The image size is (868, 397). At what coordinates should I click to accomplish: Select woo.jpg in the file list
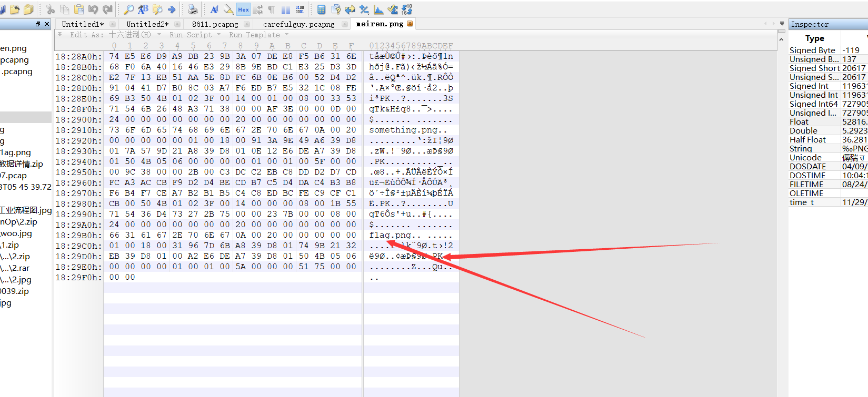[16, 233]
